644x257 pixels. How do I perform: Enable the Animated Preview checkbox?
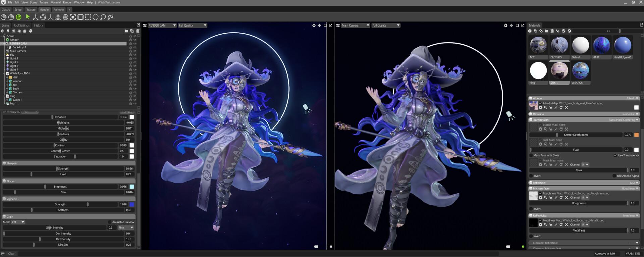tap(110, 222)
